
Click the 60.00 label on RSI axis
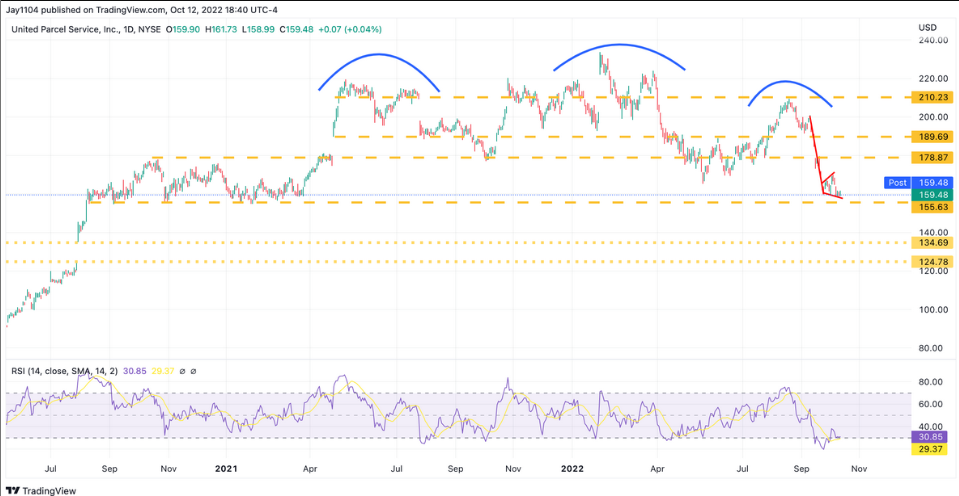[x=928, y=404]
